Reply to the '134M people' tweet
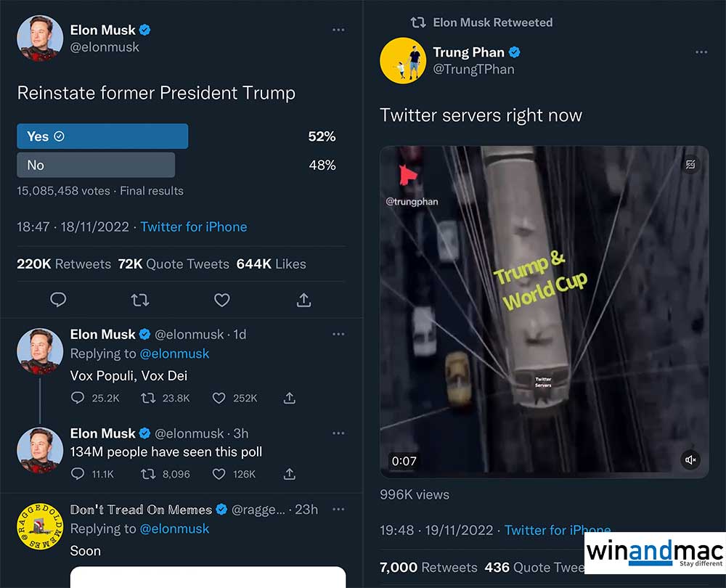Viewport: 726px width, 588px height. point(78,474)
